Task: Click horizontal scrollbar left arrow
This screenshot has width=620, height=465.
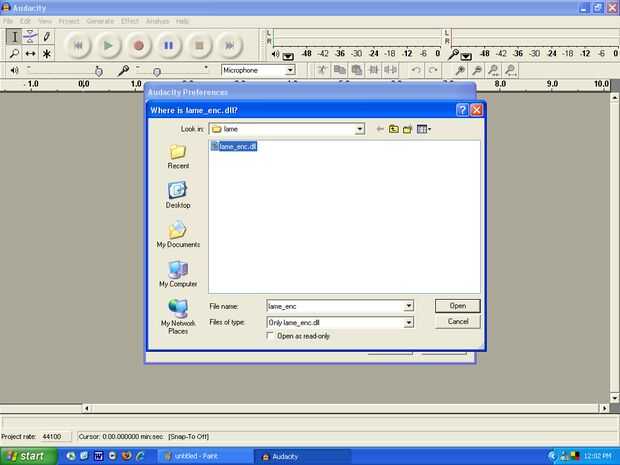Action: click(87, 408)
